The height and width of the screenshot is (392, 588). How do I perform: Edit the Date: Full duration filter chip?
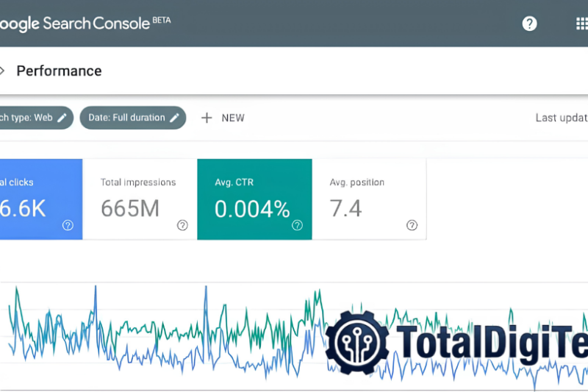133,118
